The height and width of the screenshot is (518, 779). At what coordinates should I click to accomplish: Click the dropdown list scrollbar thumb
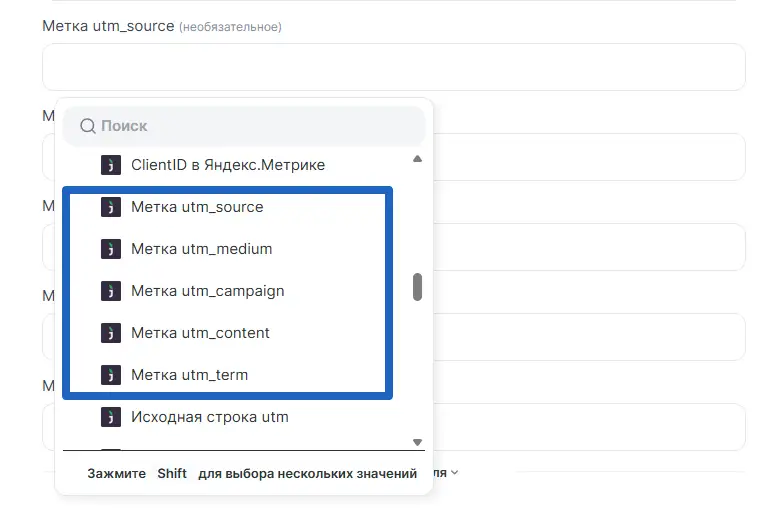click(417, 287)
